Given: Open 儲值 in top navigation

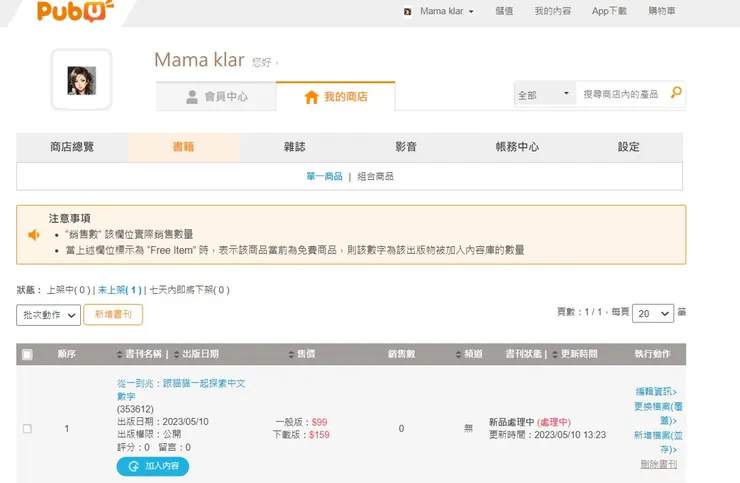Looking at the screenshot, I should 504,11.
